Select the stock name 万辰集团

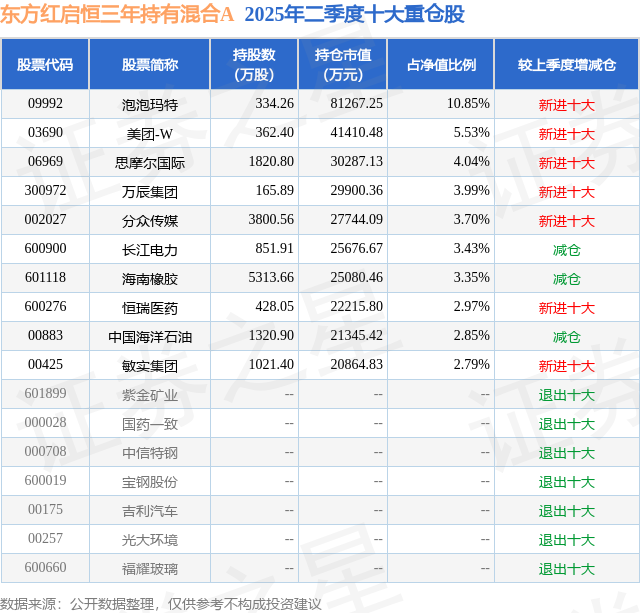[x=150, y=192]
